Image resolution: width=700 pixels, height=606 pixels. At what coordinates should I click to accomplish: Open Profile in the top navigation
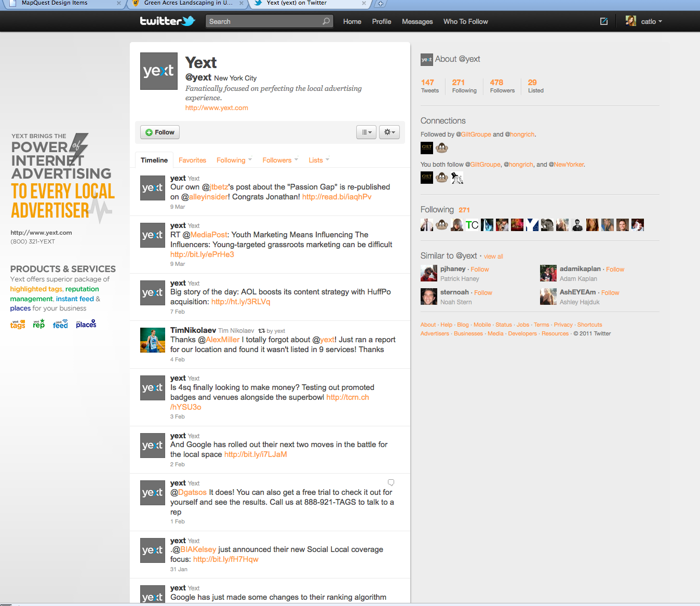point(382,21)
